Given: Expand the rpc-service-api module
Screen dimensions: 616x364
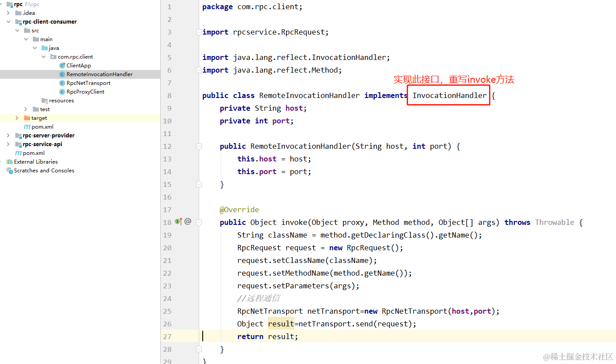Looking at the screenshot, I should pyautogui.click(x=8, y=144).
